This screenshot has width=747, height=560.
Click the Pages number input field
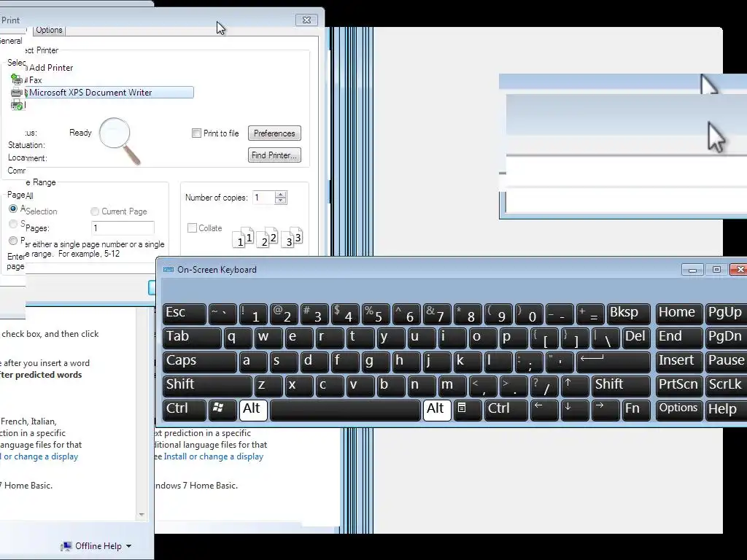[x=123, y=228]
